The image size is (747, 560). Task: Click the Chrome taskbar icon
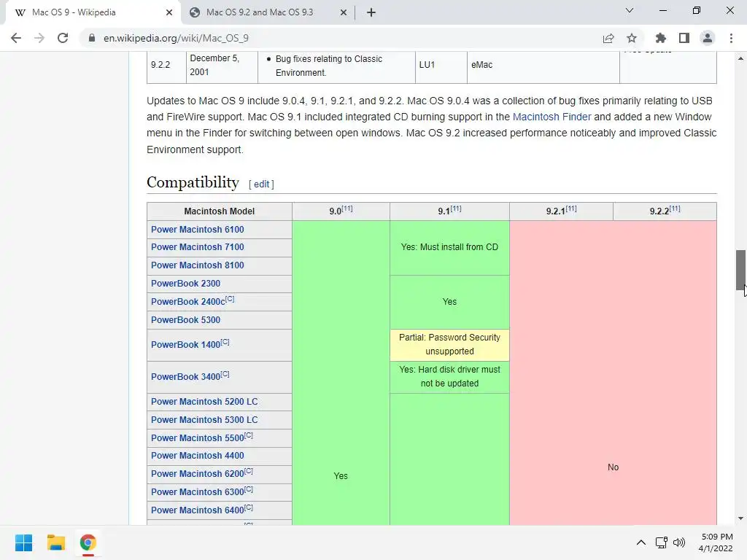click(x=88, y=542)
